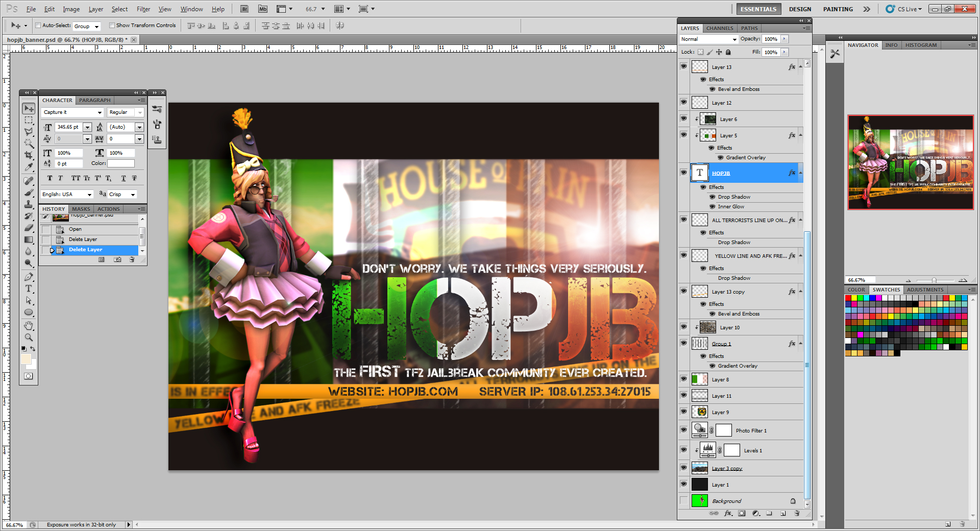This screenshot has height=531, width=980.
Task: Switch to the Masks tab
Action: (81, 209)
